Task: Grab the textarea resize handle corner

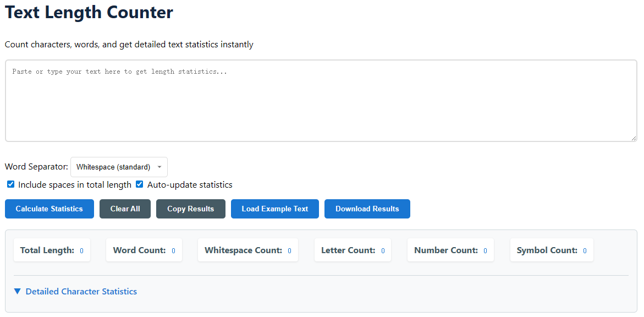Action: (634, 138)
